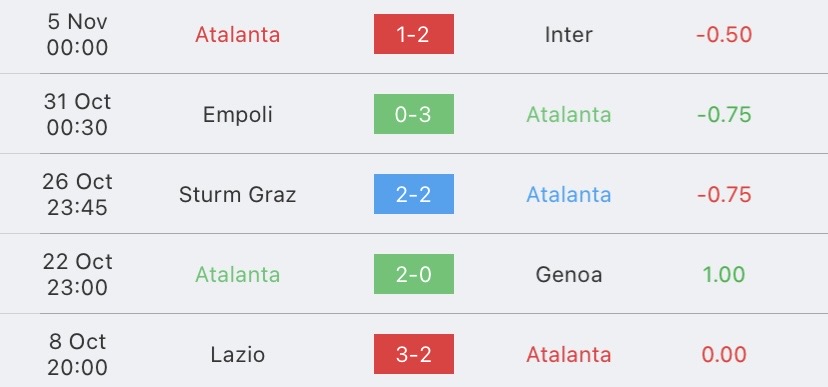This screenshot has width=828, height=387.
Task: Open the Empoli team page
Action: (238, 115)
